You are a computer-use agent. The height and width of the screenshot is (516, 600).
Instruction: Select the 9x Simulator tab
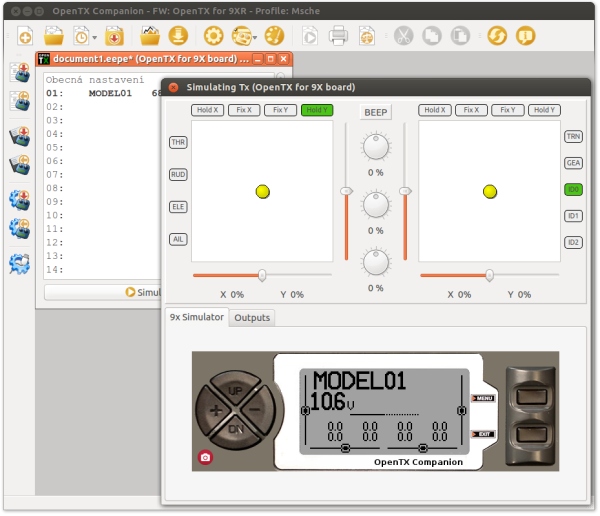click(x=196, y=318)
